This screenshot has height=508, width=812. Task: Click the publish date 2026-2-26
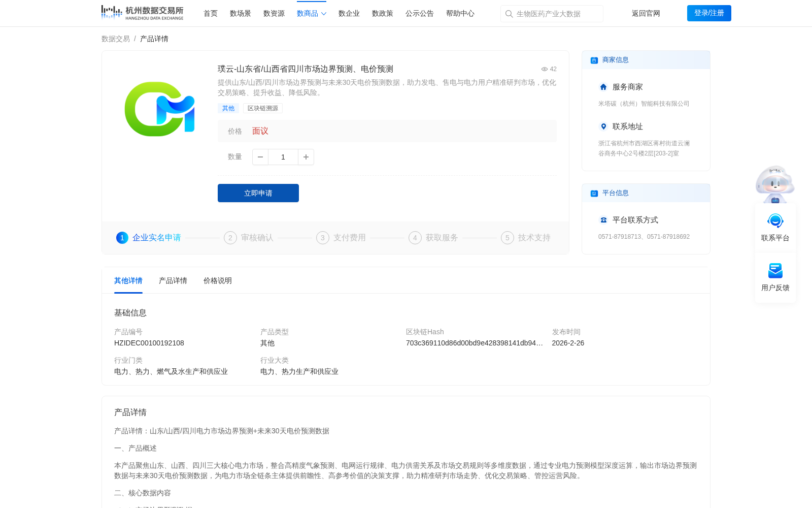click(x=568, y=343)
